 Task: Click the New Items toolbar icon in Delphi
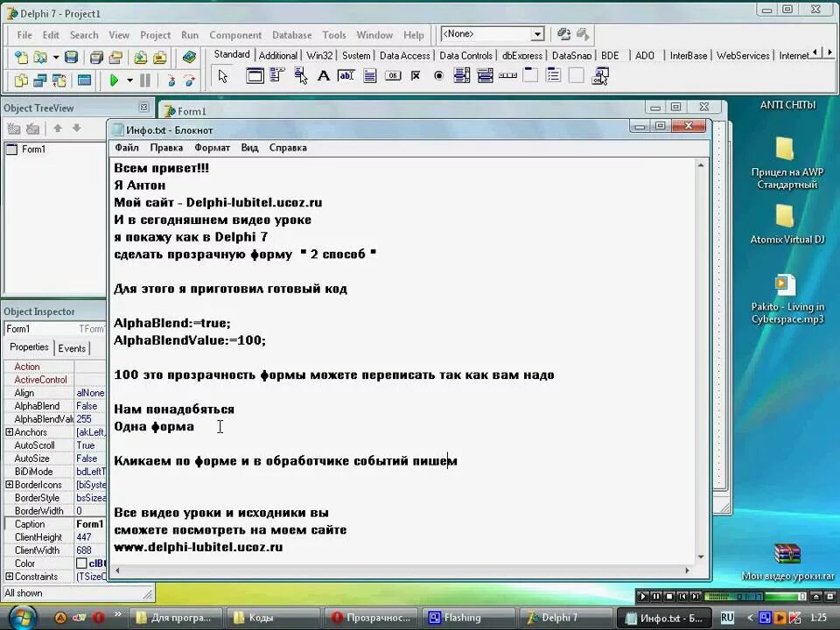[x=21, y=57]
